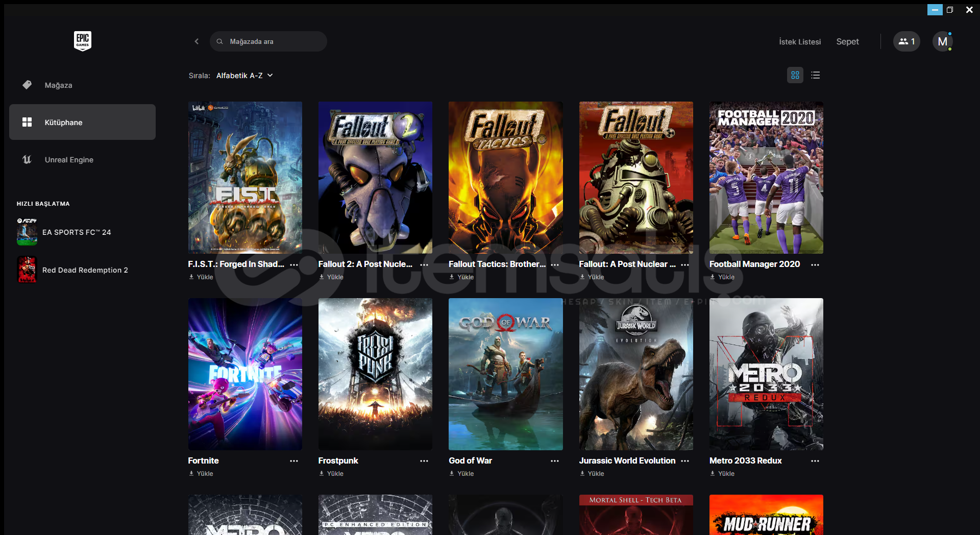Open options menu for God of War
Screen dimensions: 980x535
[x=555, y=461]
